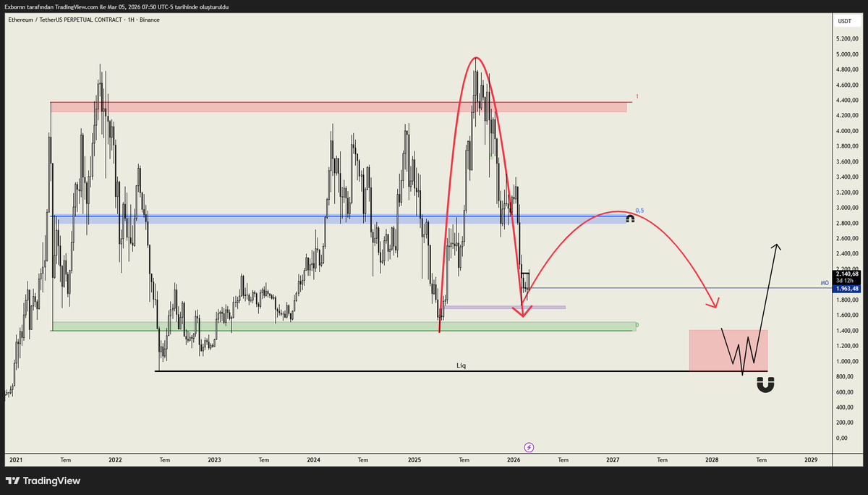Click the 2029 label on the time axis
This screenshot has height=495, width=868.
point(811,460)
